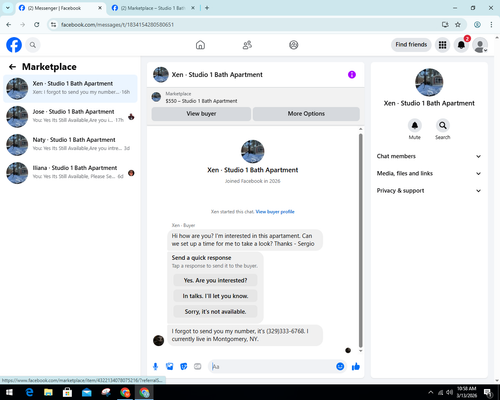The height and width of the screenshot is (400, 500).
Task: Open the Jose - Studio 1 Bath Apartment conversation
Action: (70, 116)
